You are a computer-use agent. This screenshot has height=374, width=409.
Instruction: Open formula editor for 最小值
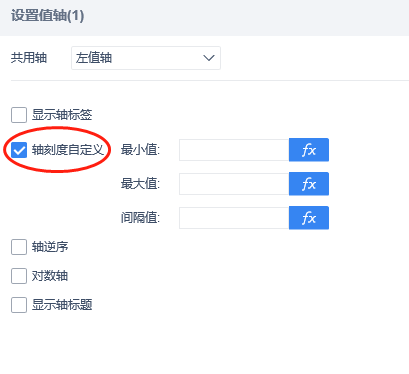(309, 150)
